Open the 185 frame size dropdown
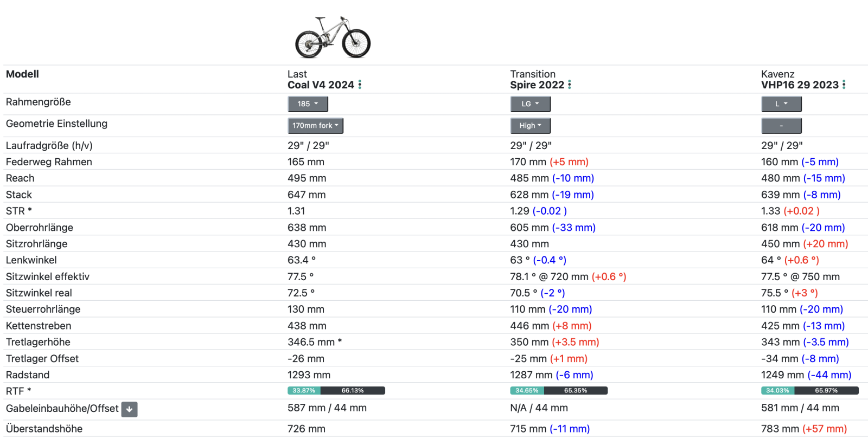 coord(308,104)
